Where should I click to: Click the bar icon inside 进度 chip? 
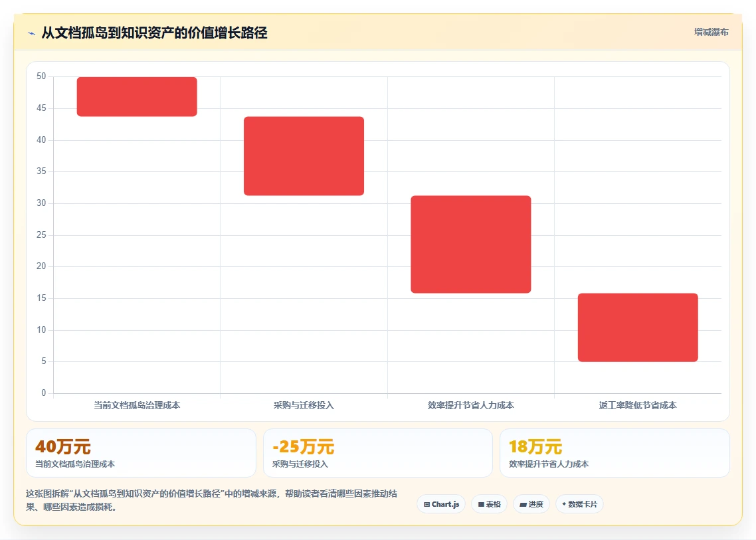coord(523,505)
